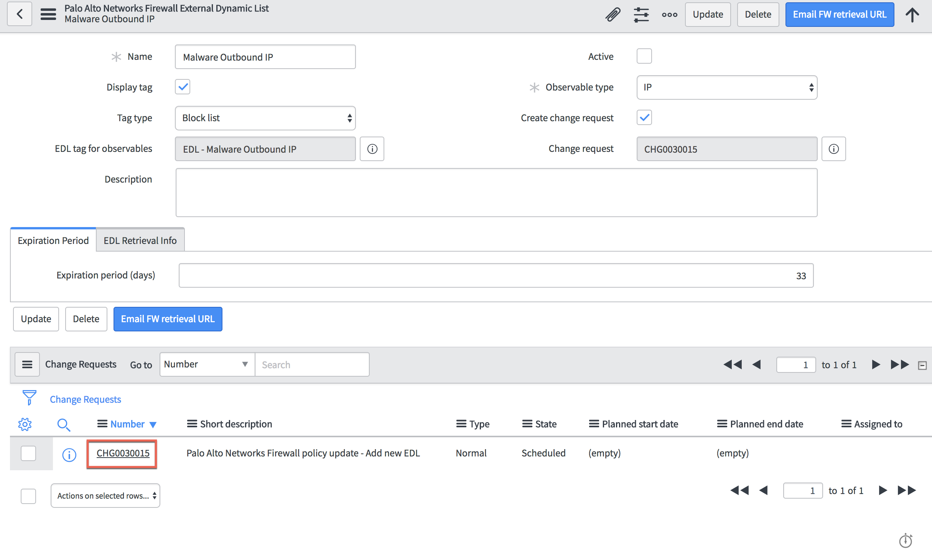This screenshot has height=560, width=932.
Task: Click the filter funnel icon
Action: (x=29, y=398)
